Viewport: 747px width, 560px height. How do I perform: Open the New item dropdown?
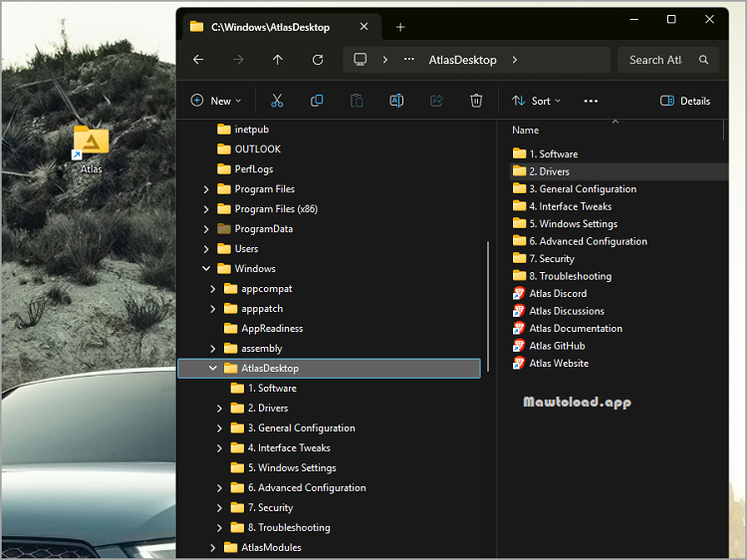(216, 101)
